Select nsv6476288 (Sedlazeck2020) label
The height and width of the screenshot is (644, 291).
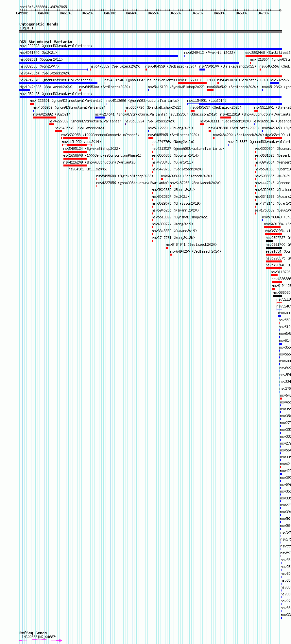coord(234,128)
